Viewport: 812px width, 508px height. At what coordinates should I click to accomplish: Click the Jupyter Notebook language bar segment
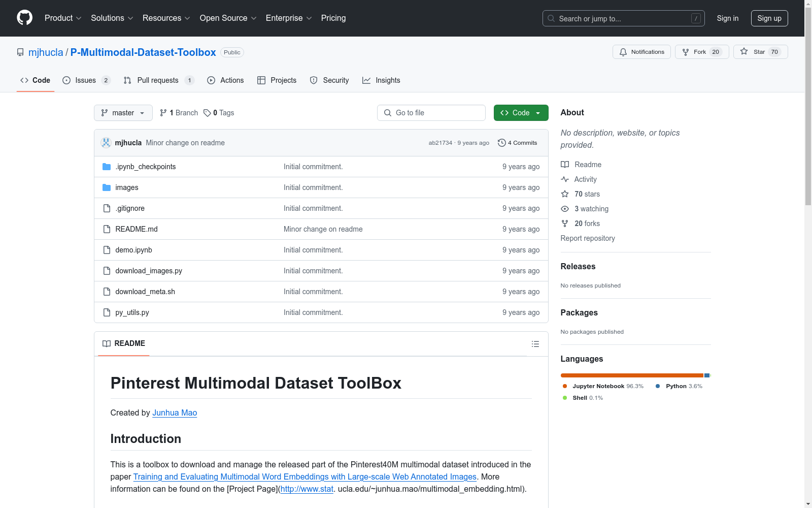[x=632, y=375]
